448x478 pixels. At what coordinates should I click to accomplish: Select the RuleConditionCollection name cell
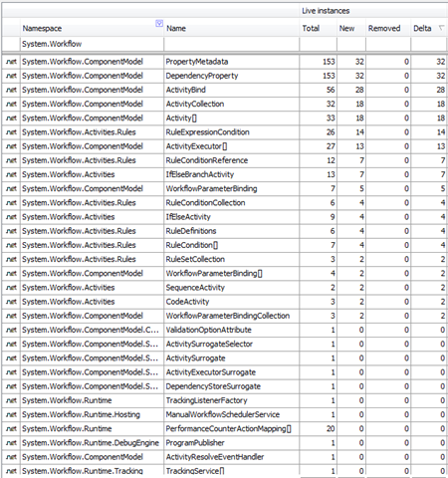[232, 203]
